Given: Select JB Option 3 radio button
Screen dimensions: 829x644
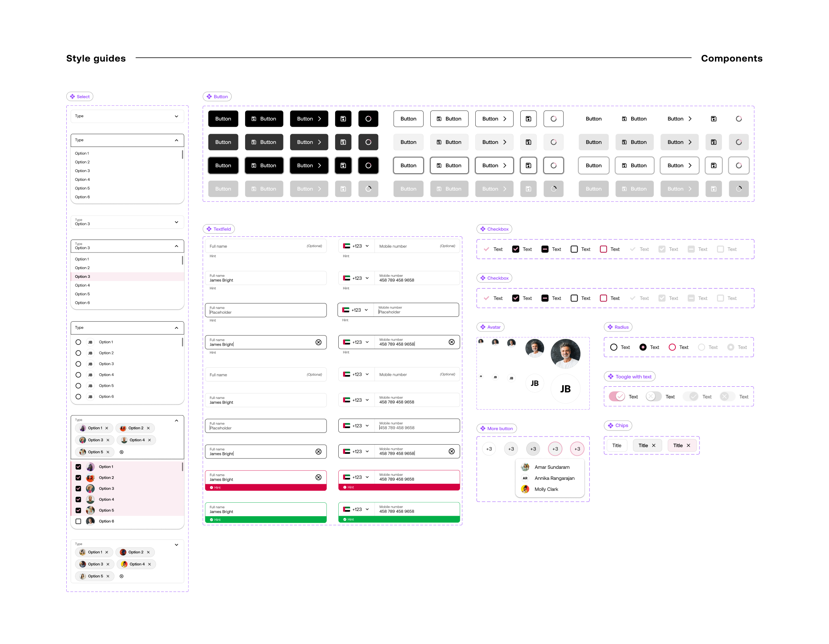Looking at the screenshot, I should [79, 364].
